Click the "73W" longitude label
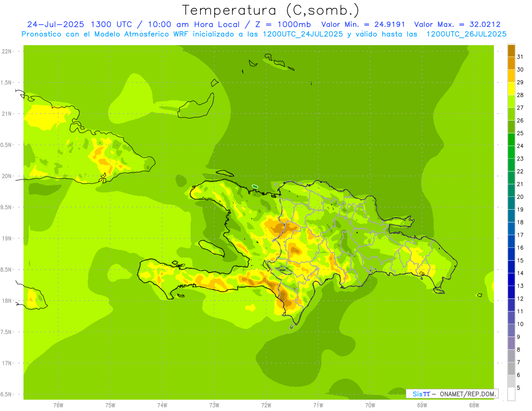Viewport: 532px width, 411px height. pyautogui.click(x=214, y=405)
